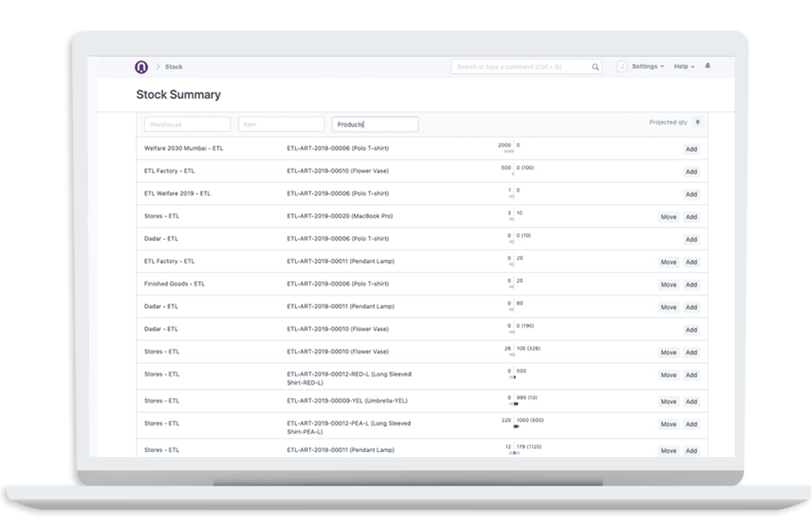Image resolution: width=812 pixels, height=520 pixels.
Task: Open the Settings dropdown menu
Action: click(x=647, y=67)
